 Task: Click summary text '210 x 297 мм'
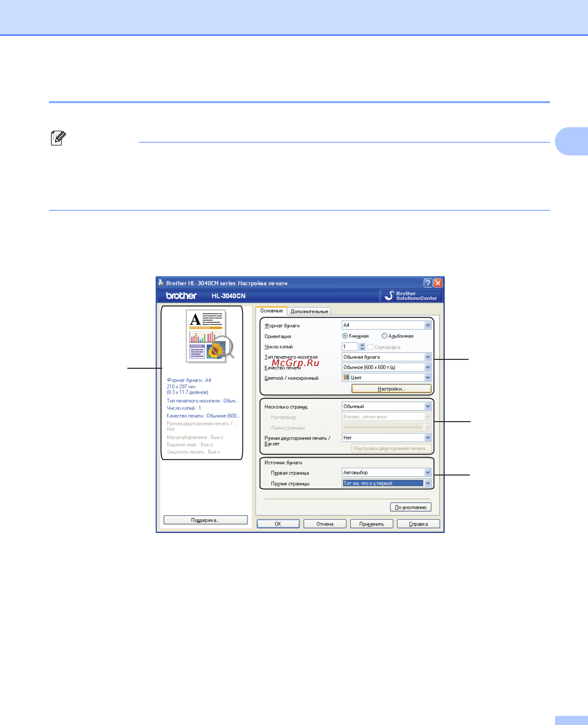pyautogui.click(x=181, y=387)
